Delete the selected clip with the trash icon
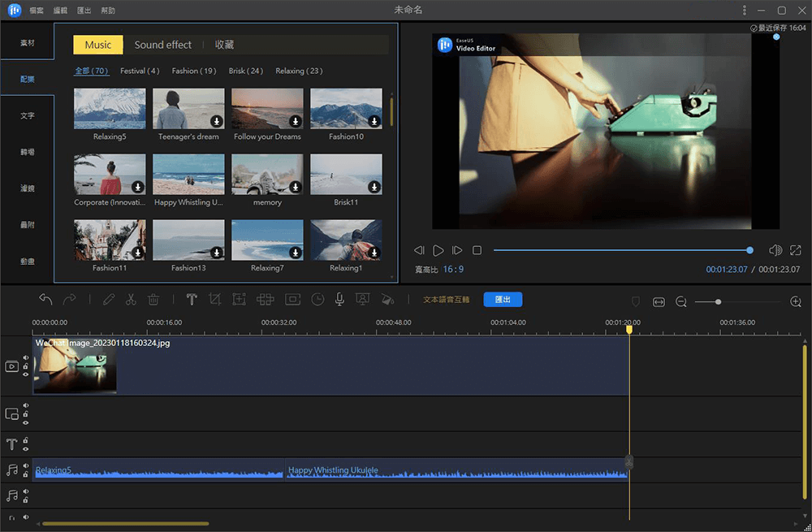This screenshot has height=532, width=812. (x=153, y=301)
